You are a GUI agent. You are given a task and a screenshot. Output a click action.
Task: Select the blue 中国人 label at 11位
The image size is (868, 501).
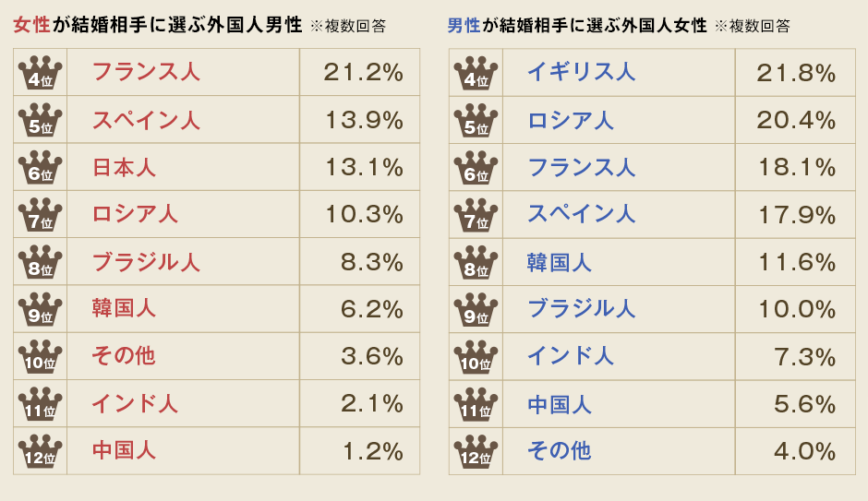560,404
